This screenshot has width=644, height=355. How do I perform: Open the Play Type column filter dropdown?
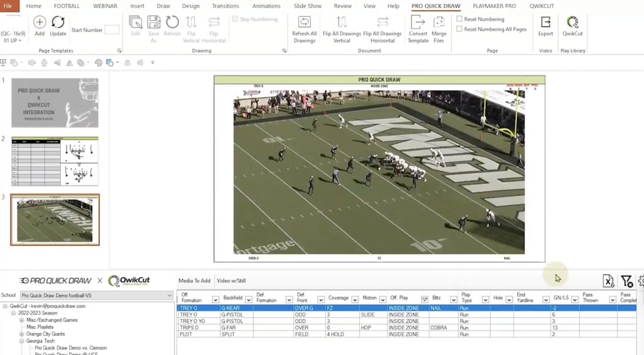tap(485, 300)
